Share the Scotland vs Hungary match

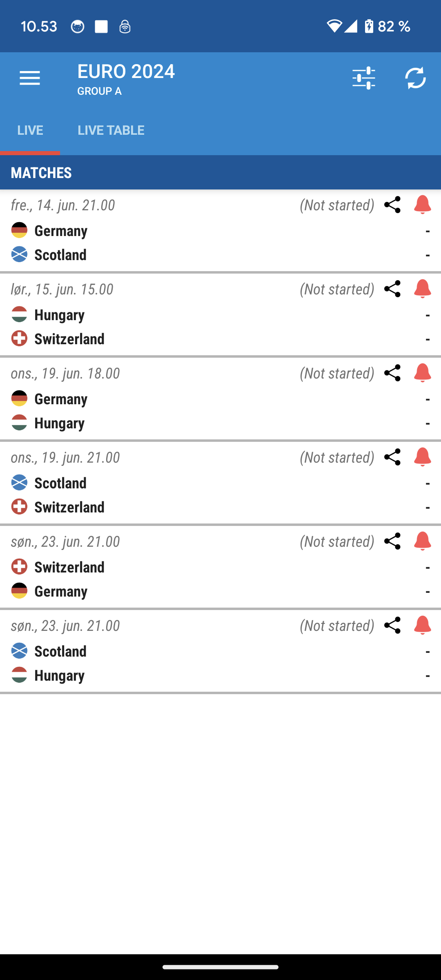point(392,625)
